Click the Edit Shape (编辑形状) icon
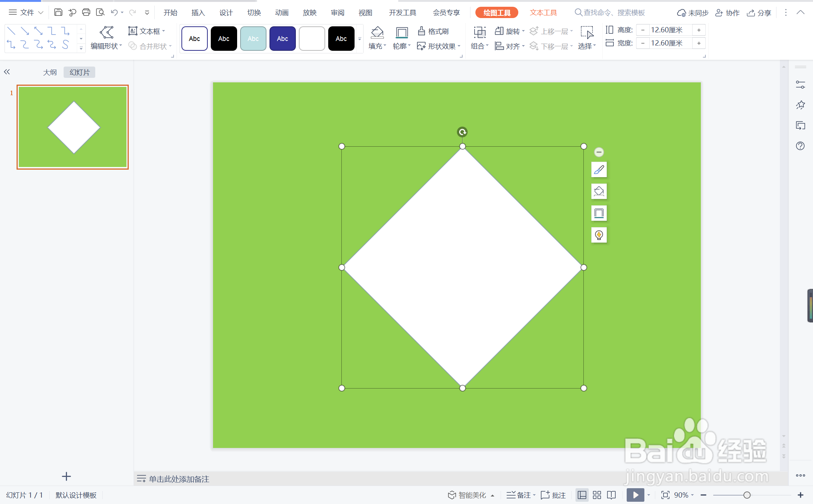This screenshot has width=813, height=504. 107,32
